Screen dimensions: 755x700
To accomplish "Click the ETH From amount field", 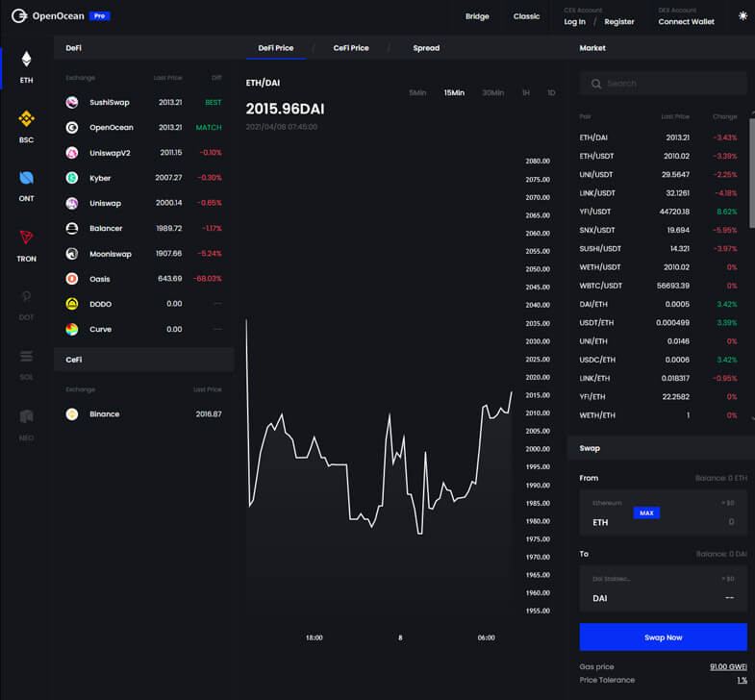I will (x=663, y=513).
